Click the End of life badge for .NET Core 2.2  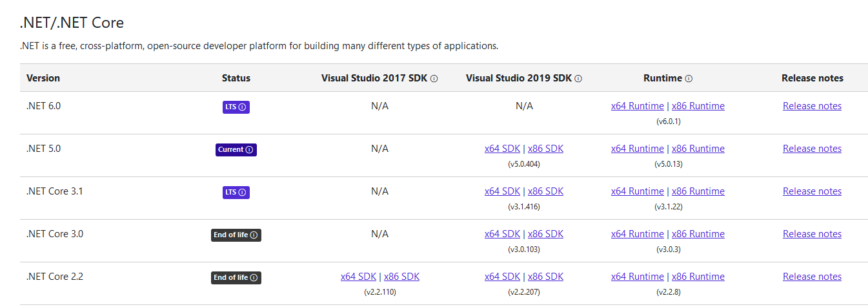[236, 278]
